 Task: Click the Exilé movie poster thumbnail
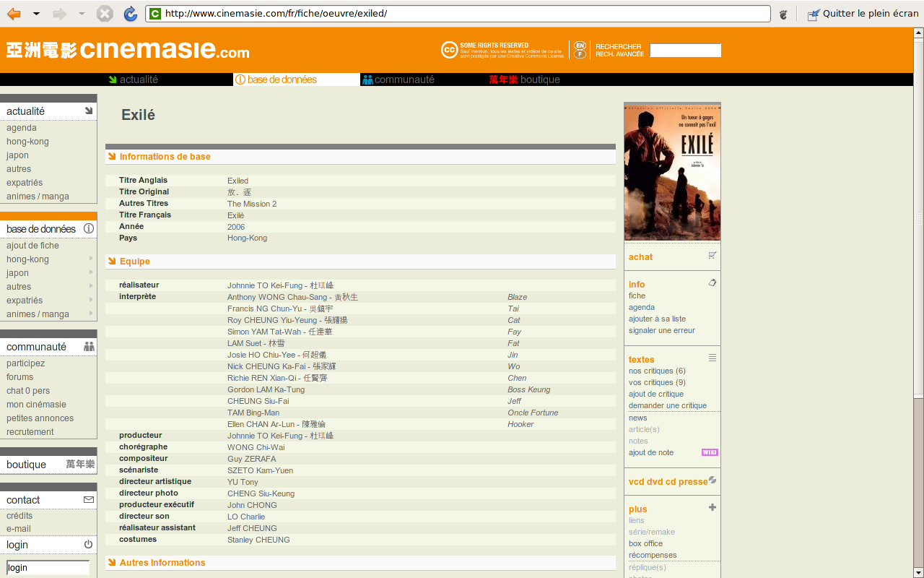click(672, 173)
